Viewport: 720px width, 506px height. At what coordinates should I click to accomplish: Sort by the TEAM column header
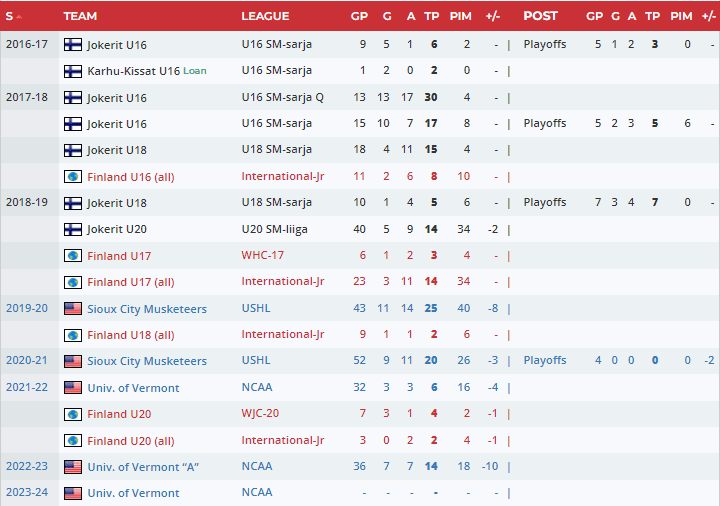pos(80,16)
